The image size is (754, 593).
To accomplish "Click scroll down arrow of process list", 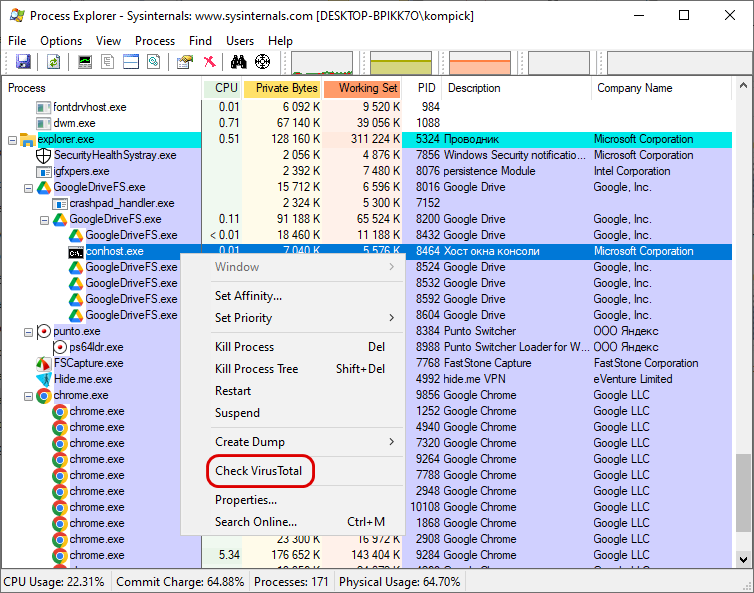I will [743, 559].
